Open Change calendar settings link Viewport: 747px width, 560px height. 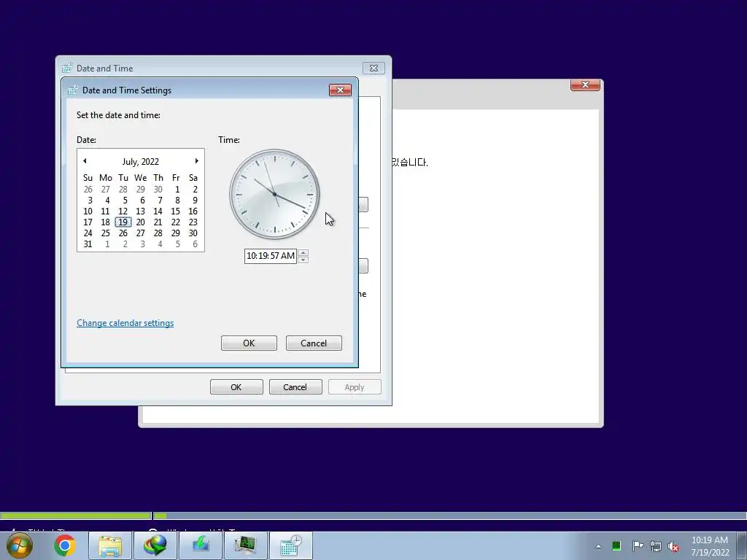tap(125, 323)
